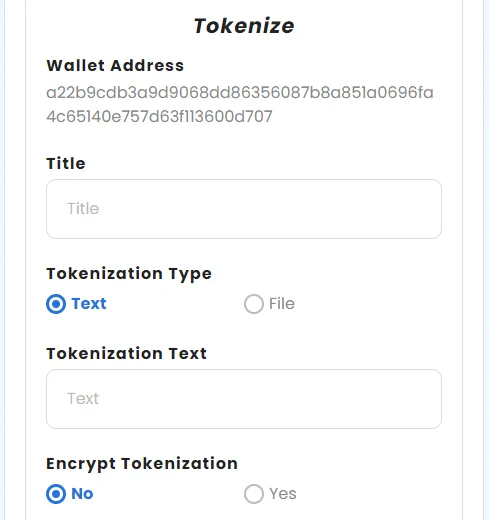The image size is (489, 520).
Task: Enable encryption by choosing Yes radio
Action: coord(254,494)
